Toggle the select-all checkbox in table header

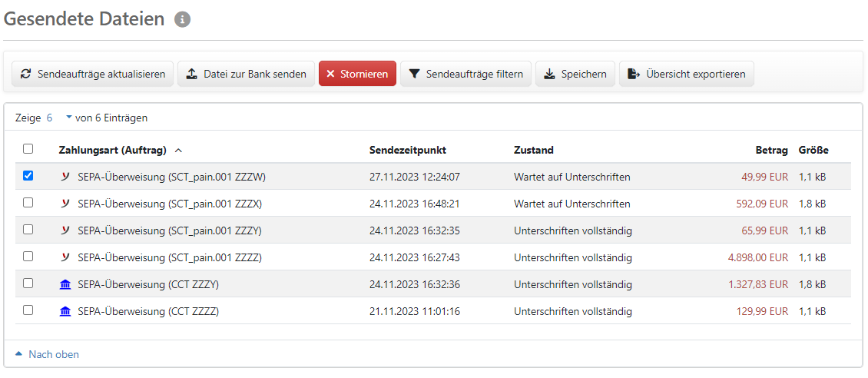click(28, 149)
